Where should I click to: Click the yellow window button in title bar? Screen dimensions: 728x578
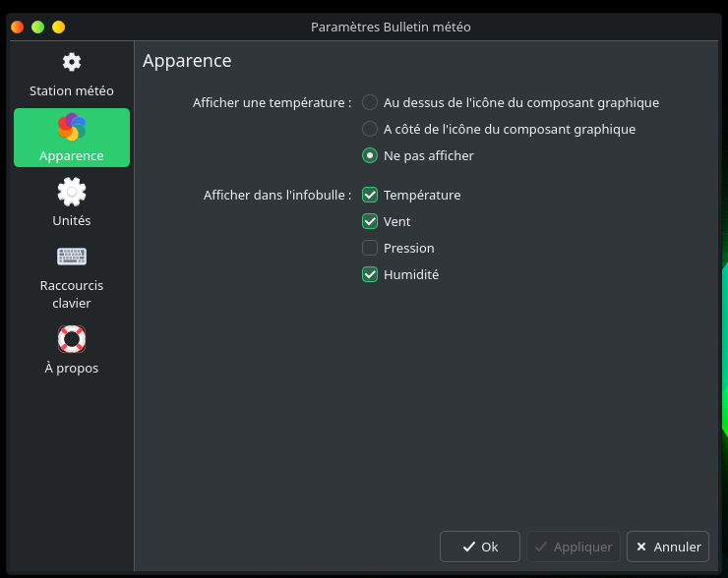tap(59, 27)
